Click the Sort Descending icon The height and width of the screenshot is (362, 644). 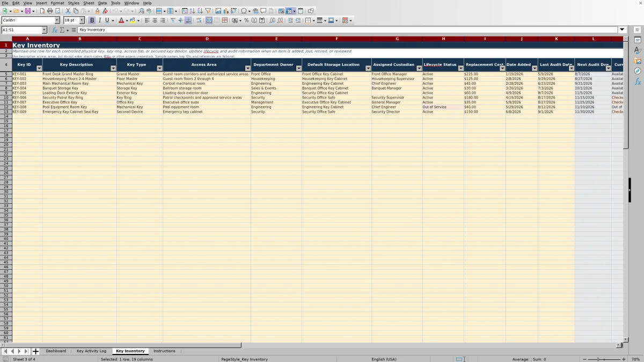(x=200, y=11)
